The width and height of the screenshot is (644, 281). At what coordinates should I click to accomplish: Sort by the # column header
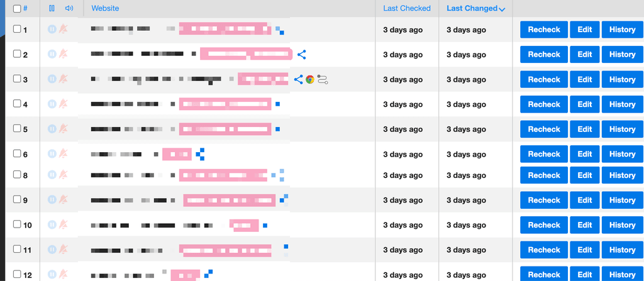25,9
